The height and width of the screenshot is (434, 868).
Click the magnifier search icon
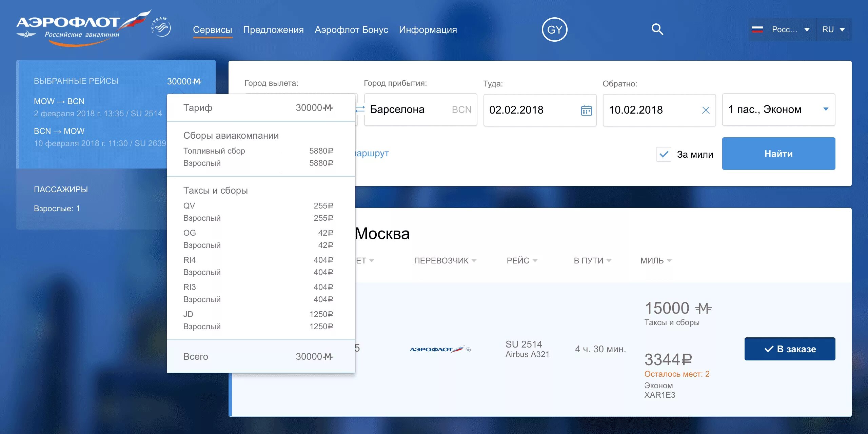(657, 29)
